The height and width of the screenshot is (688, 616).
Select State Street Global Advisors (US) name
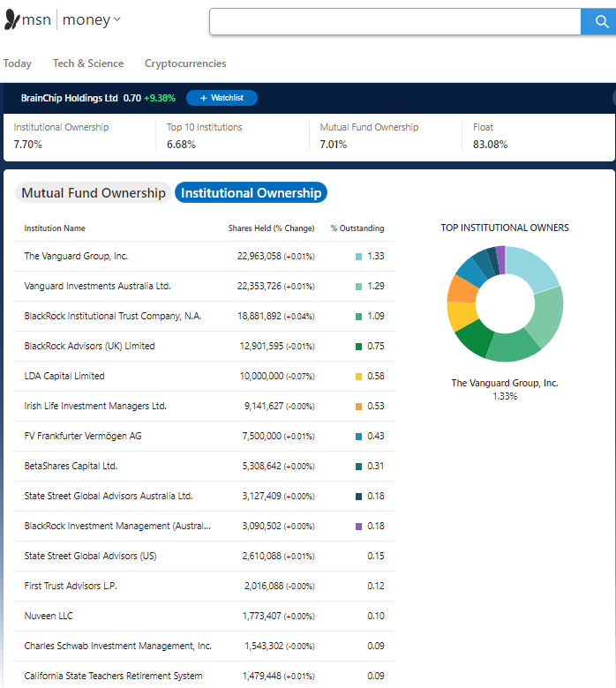tap(90, 556)
